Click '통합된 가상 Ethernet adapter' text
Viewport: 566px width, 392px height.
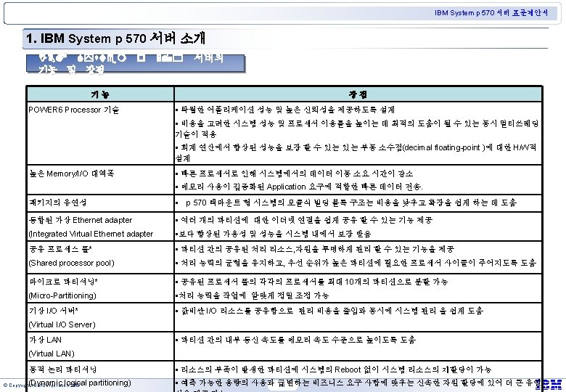81,220
